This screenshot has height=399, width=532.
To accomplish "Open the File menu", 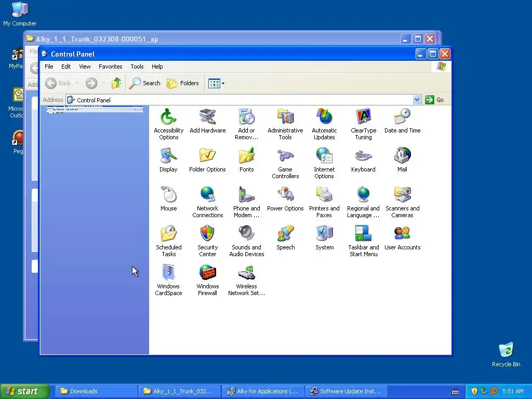I will pos(49,66).
